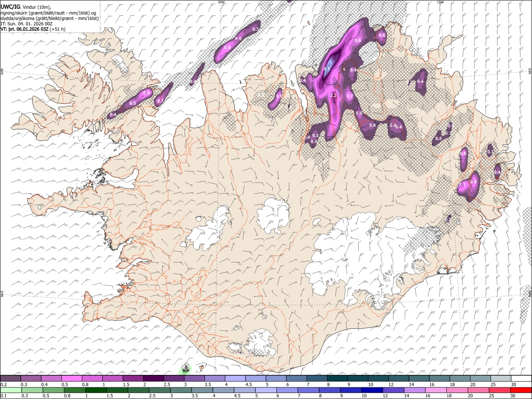Click the '20W' longitude label

222,2
